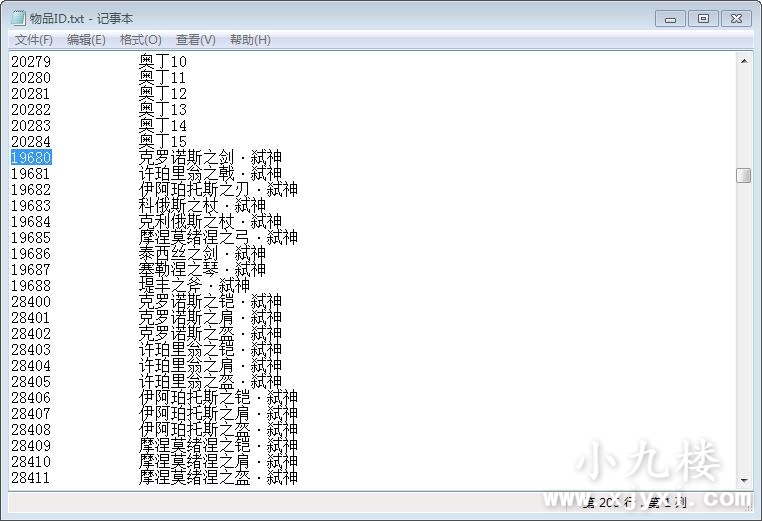Click the text 克罗诺斯之剑·弑神

[210, 157]
